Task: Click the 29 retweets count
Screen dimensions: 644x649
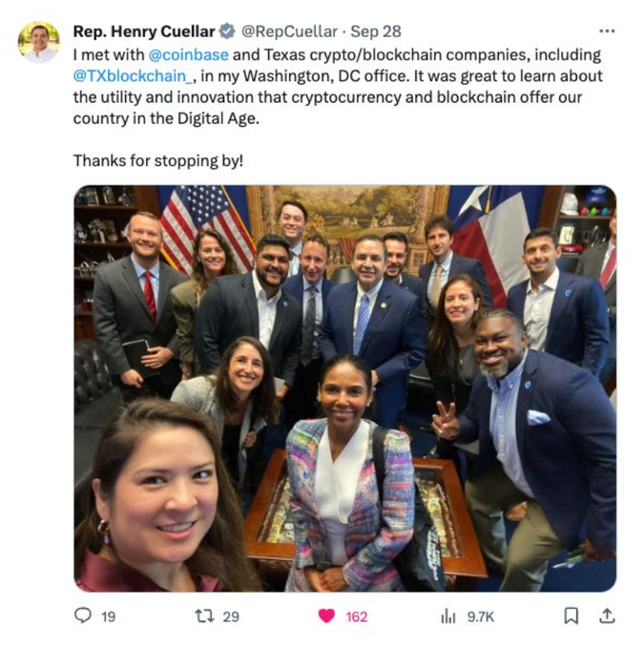Action: point(231,617)
